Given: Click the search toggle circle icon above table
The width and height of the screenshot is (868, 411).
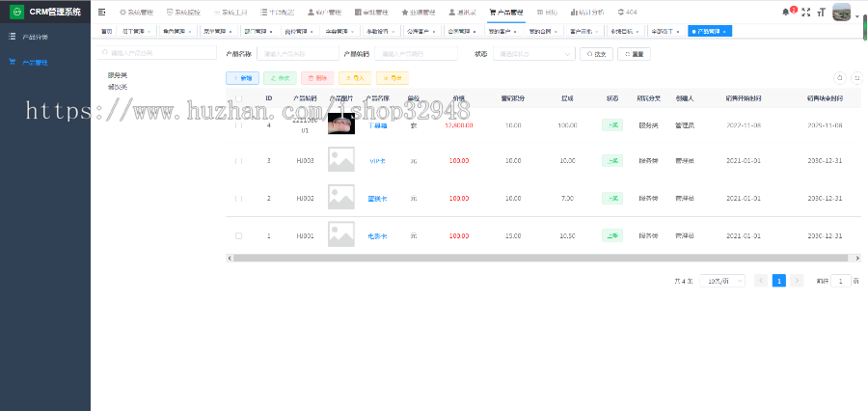Looking at the screenshot, I should [840, 77].
